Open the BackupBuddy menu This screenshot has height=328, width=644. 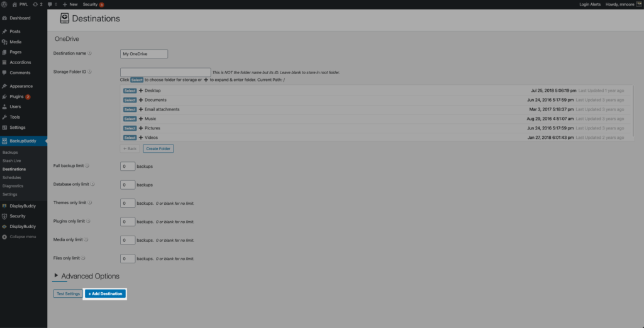[x=23, y=141]
